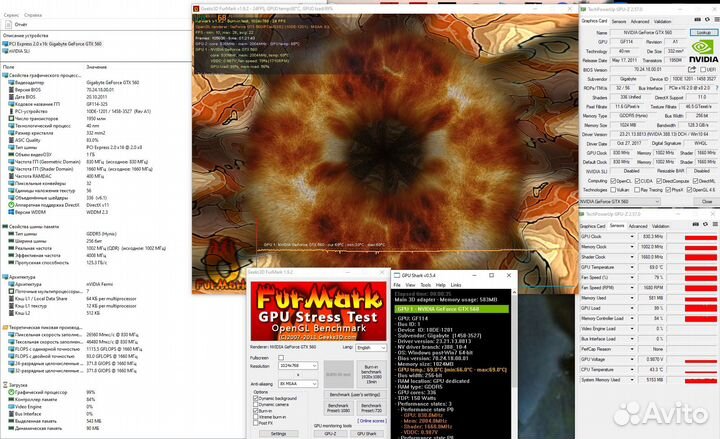This screenshot has width=720, height=439.
Task: Open GPU Load sensor dropdown arrow
Action: coord(632,308)
